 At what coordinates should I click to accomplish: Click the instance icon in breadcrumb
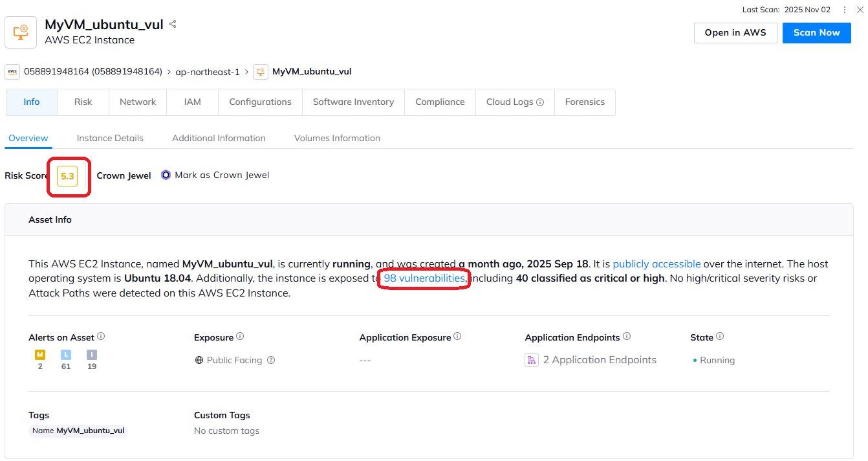(261, 71)
